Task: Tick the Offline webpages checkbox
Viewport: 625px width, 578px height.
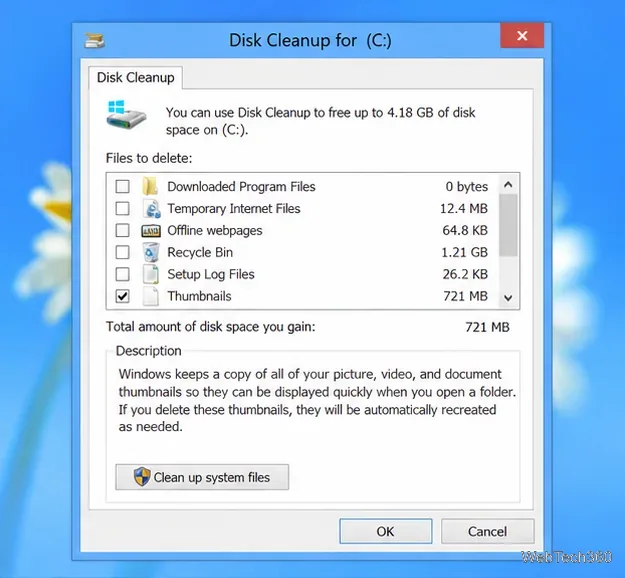Action: 122,230
